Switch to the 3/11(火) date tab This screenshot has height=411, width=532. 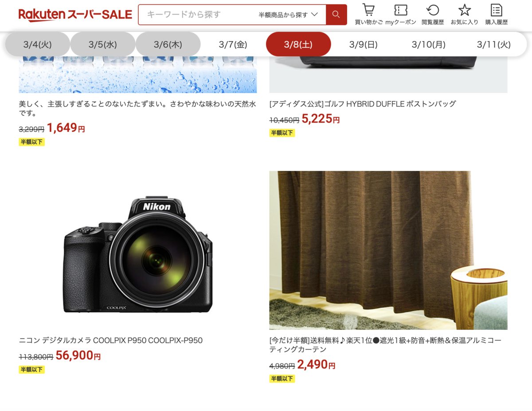pyautogui.click(x=494, y=44)
